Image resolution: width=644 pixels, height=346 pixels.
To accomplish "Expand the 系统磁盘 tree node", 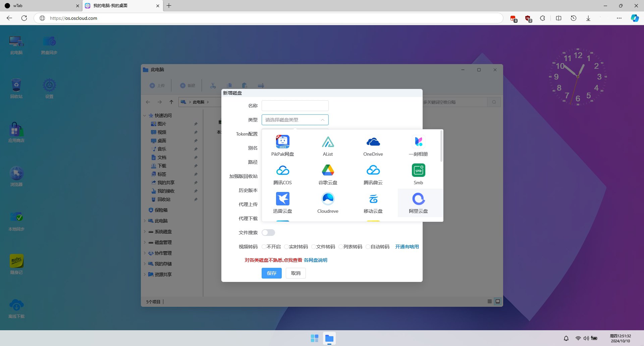I will (145, 232).
